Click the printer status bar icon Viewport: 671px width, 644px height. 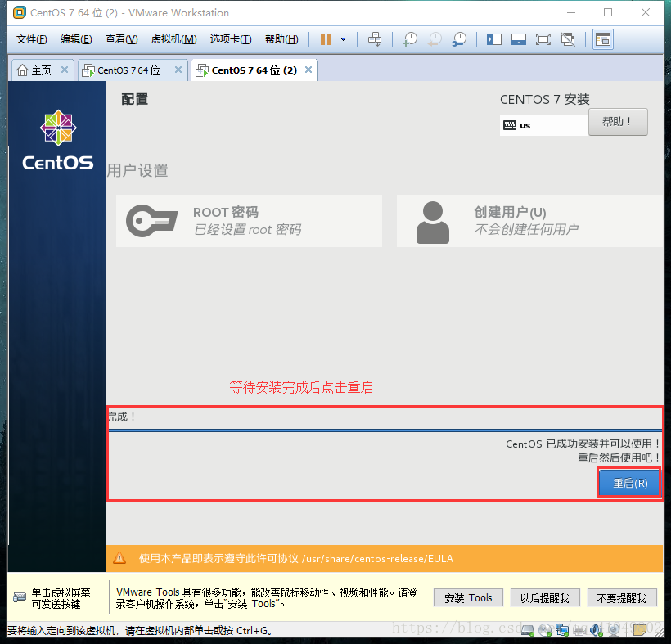(579, 630)
